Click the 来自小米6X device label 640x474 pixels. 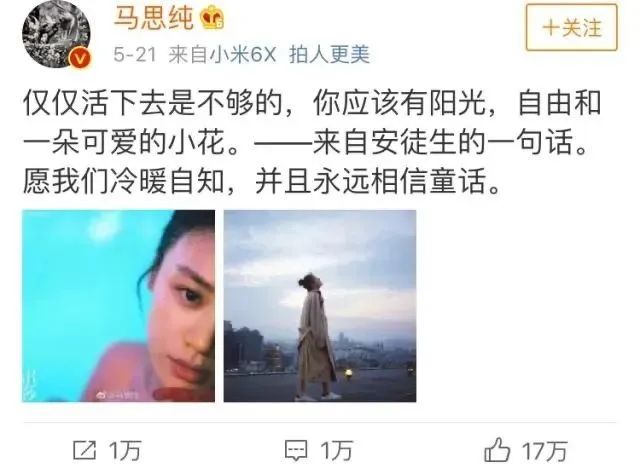222,55
